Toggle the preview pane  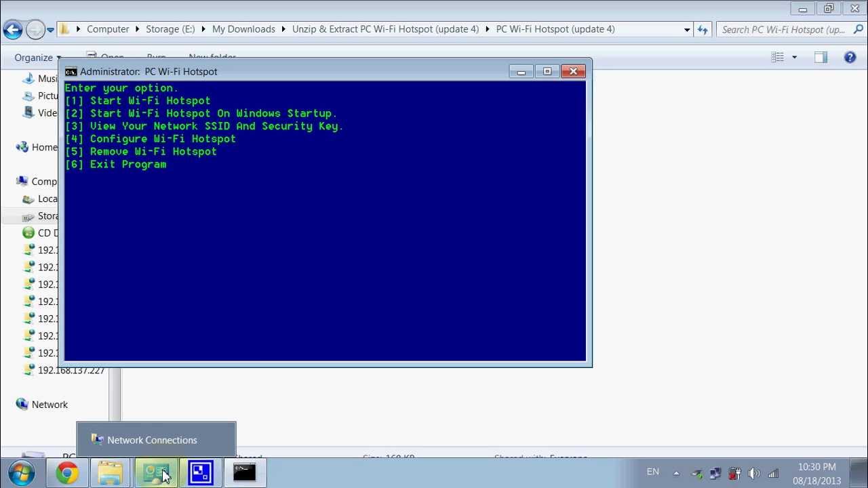tap(821, 58)
